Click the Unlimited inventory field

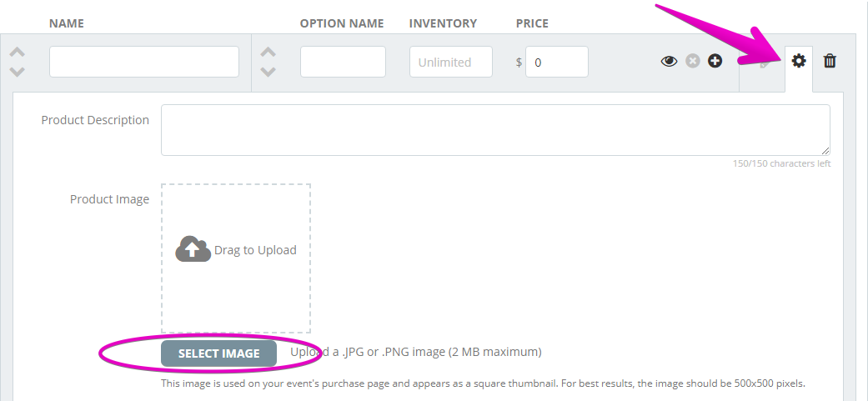pyautogui.click(x=450, y=62)
